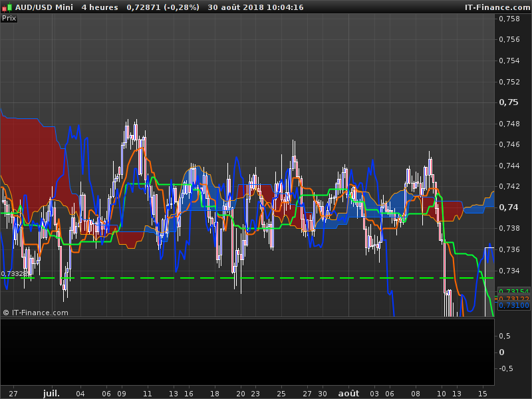Image resolution: width=532 pixels, height=399 pixels.
Task: Open the IT-Finance.com link in header
Action: (497, 7)
